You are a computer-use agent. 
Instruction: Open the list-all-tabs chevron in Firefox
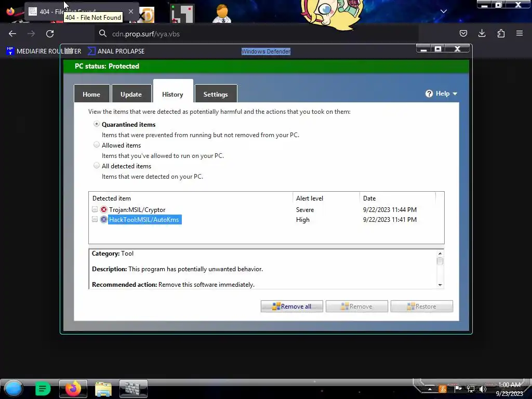(x=444, y=11)
